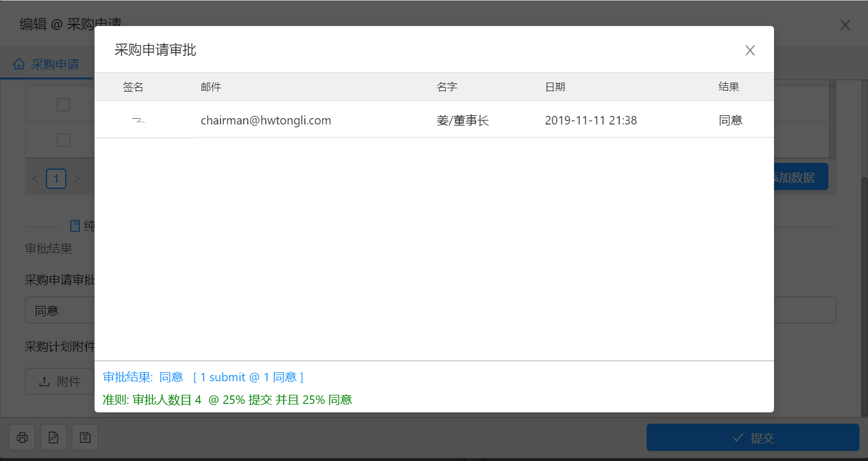This screenshot has height=461, width=868.
Task: Tick the upper checkbox in background table
Action: point(63,105)
